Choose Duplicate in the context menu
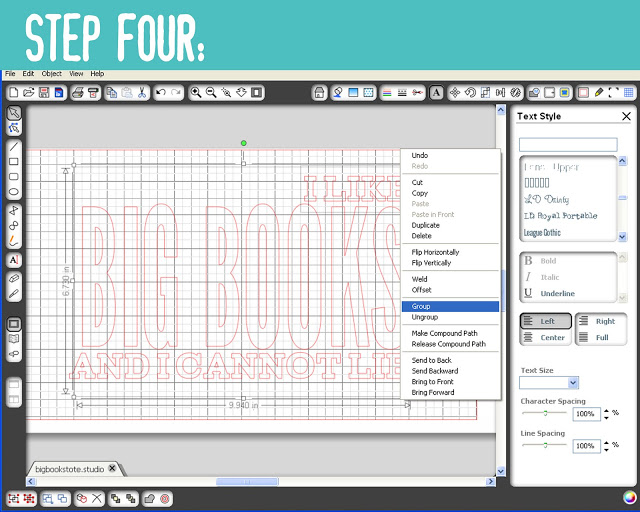640x512 pixels. pyautogui.click(x=450, y=225)
